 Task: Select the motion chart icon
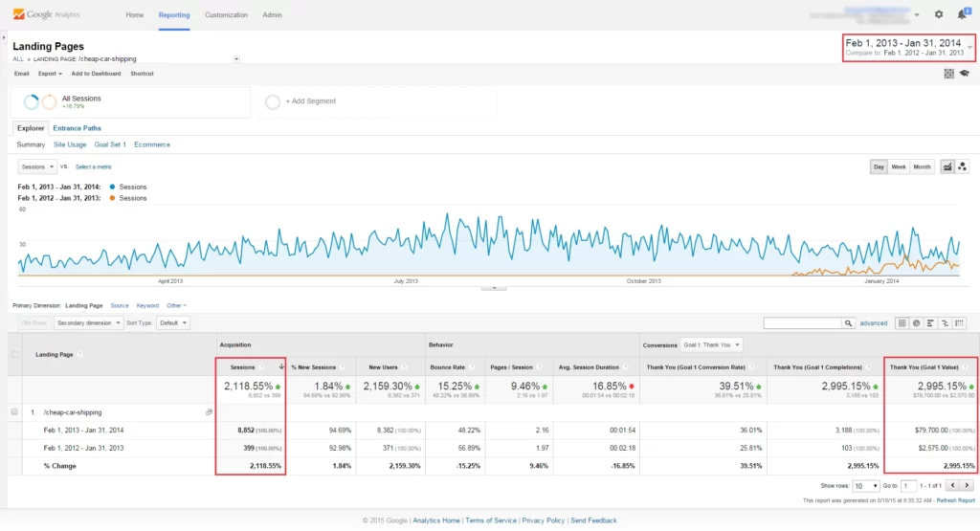[962, 166]
